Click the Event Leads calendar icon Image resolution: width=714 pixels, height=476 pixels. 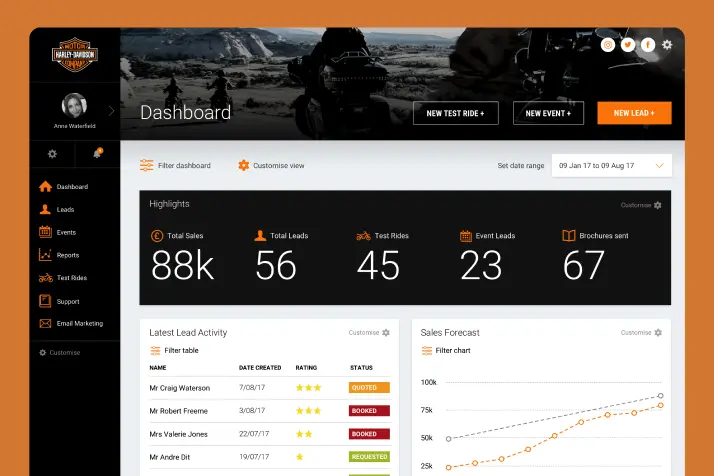pos(465,235)
